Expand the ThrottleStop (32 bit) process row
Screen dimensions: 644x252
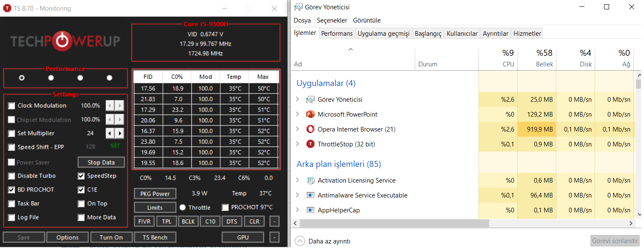click(x=297, y=144)
